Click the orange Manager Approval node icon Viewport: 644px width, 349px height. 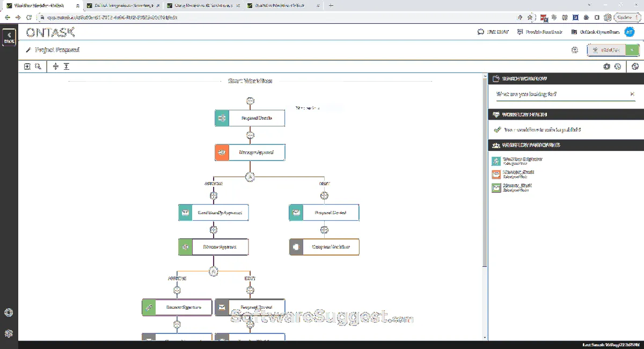[222, 152]
